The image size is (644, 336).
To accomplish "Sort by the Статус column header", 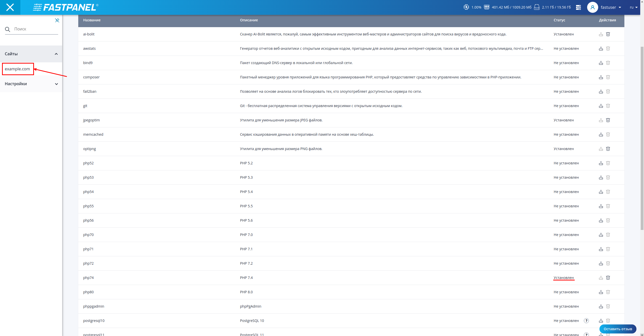I will pyautogui.click(x=559, y=20).
